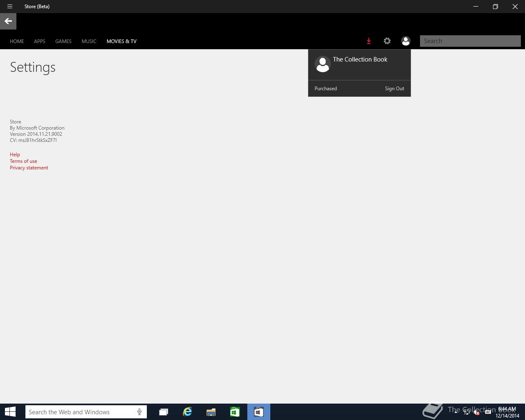Select the By Microsoft Corporation text

[x=37, y=128]
